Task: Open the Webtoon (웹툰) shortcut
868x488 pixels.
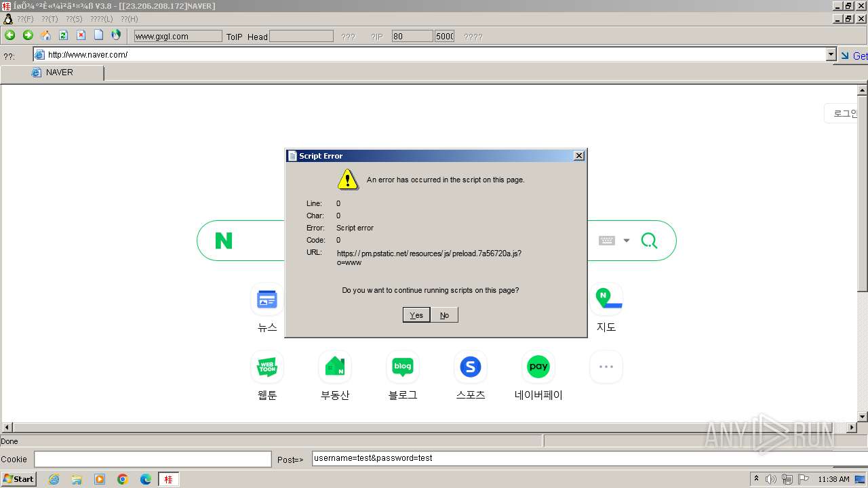Action: pyautogui.click(x=267, y=377)
